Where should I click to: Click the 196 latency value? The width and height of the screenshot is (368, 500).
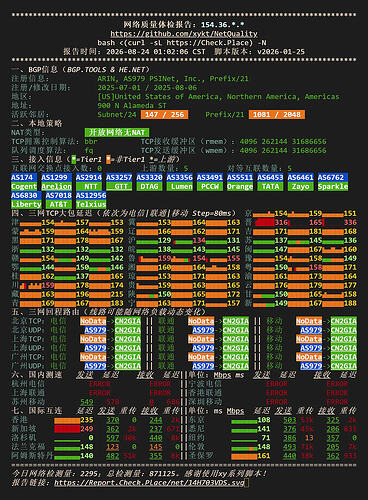82,294
